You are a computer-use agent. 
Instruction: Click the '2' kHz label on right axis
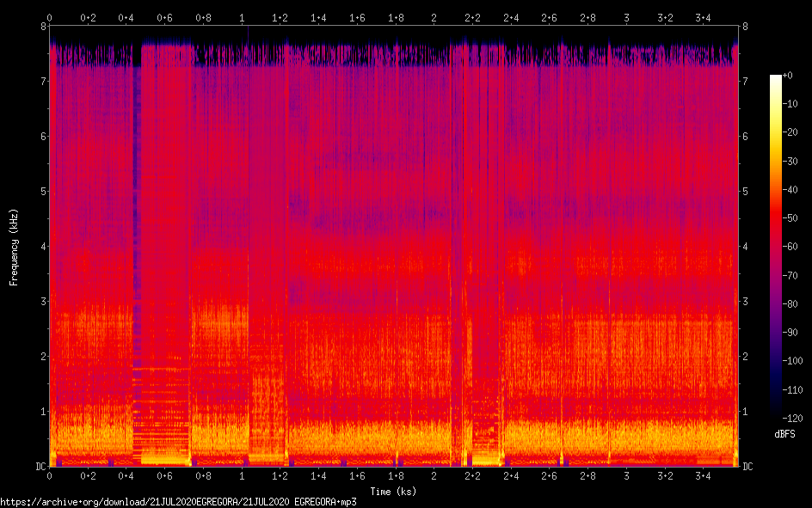(745, 357)
